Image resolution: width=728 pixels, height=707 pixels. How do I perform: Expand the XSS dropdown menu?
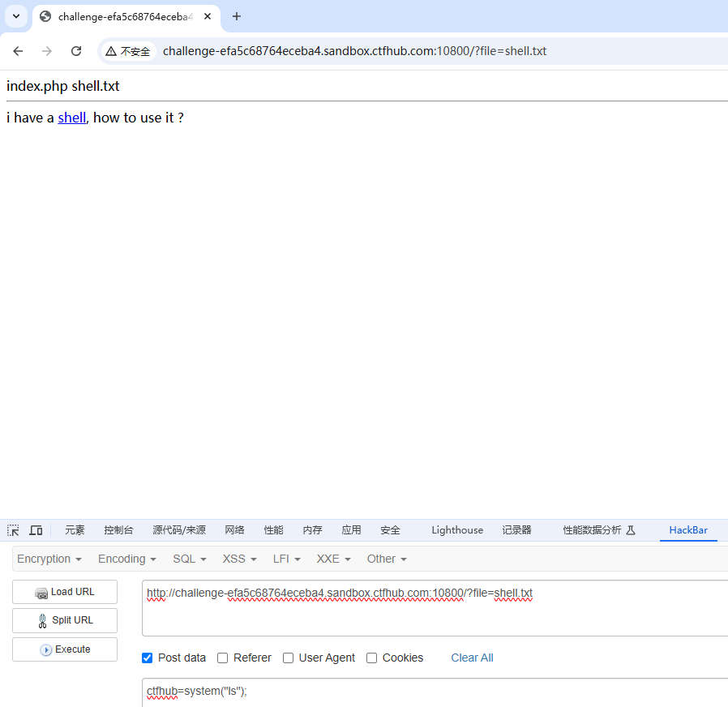[239, 559]
